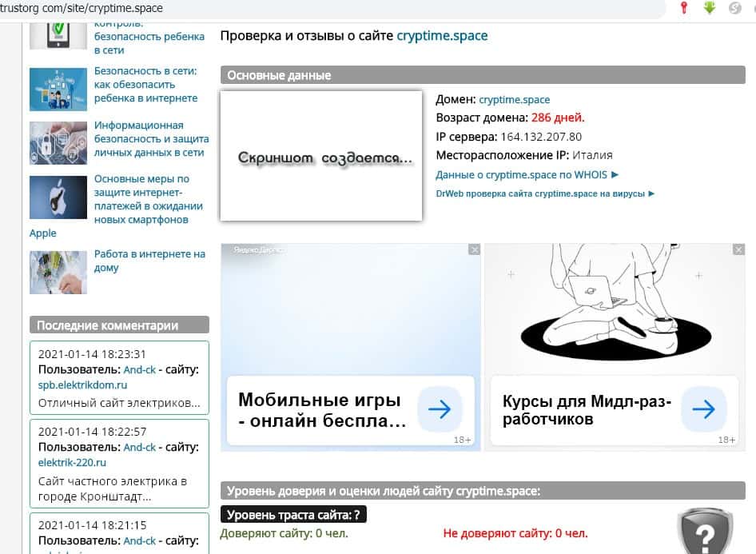Click the red key extension icon
Screen dimensions: 756x554
[684, 8]
